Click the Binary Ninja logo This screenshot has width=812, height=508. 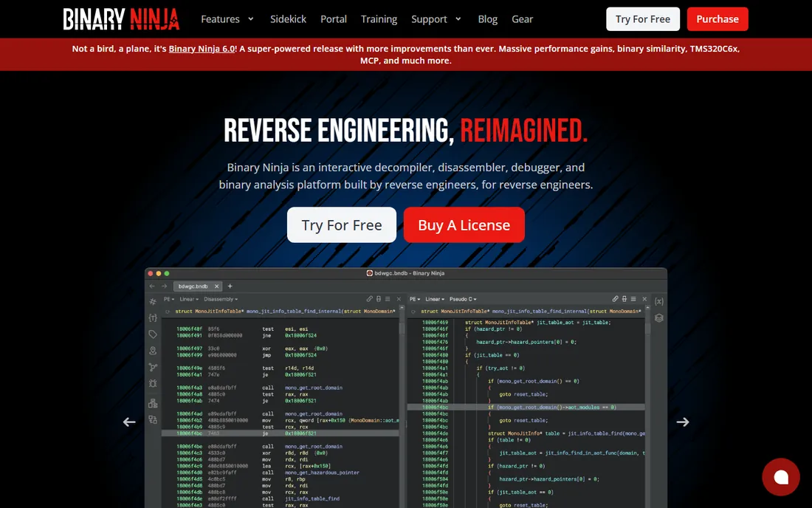coord(121,19)
